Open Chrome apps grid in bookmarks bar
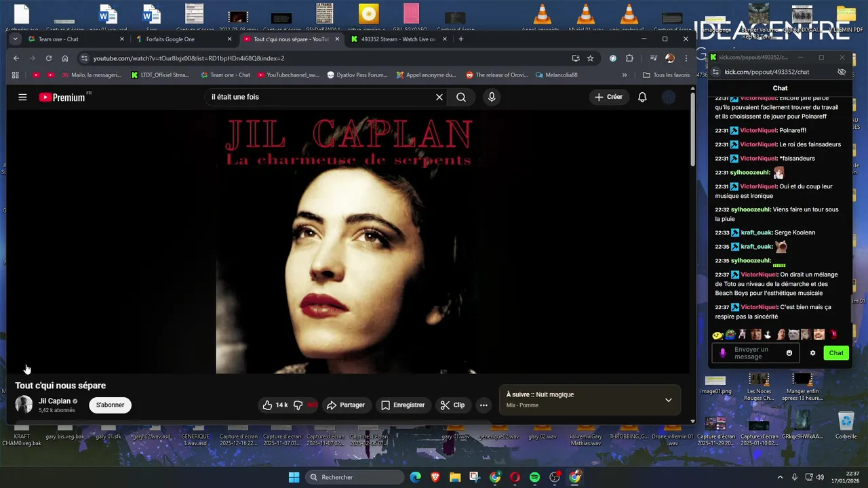This screenshot has height=488, width=868. coord(16,75)
